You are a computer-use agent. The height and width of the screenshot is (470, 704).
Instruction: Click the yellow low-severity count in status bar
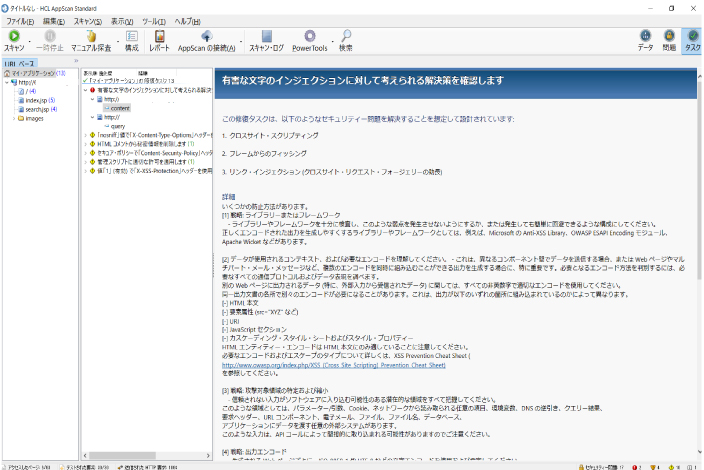pyautogui.click(x=674, y=467)
